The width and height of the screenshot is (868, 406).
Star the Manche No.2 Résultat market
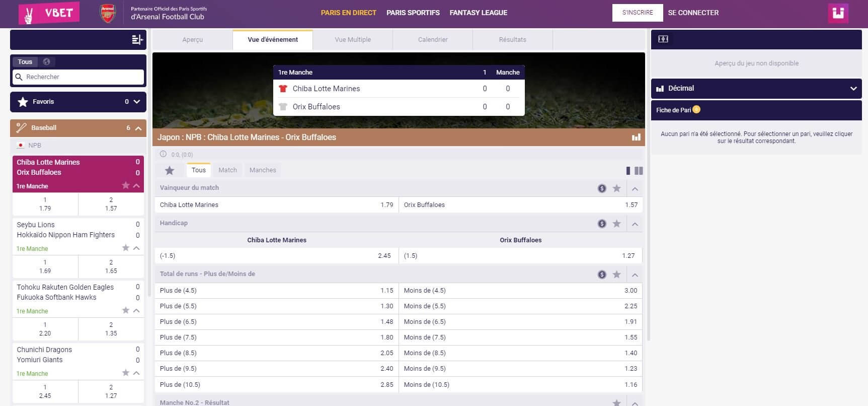coord(616,402)
